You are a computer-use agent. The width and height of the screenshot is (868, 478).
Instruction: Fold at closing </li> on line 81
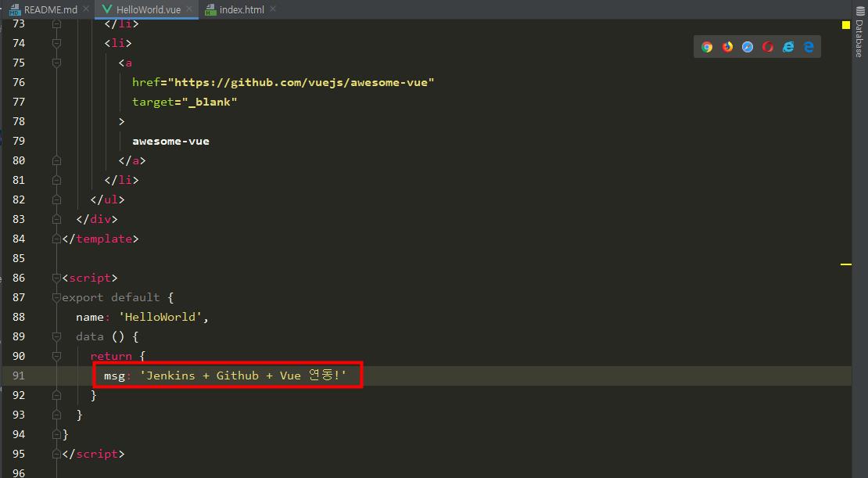[x=56, y=180]
